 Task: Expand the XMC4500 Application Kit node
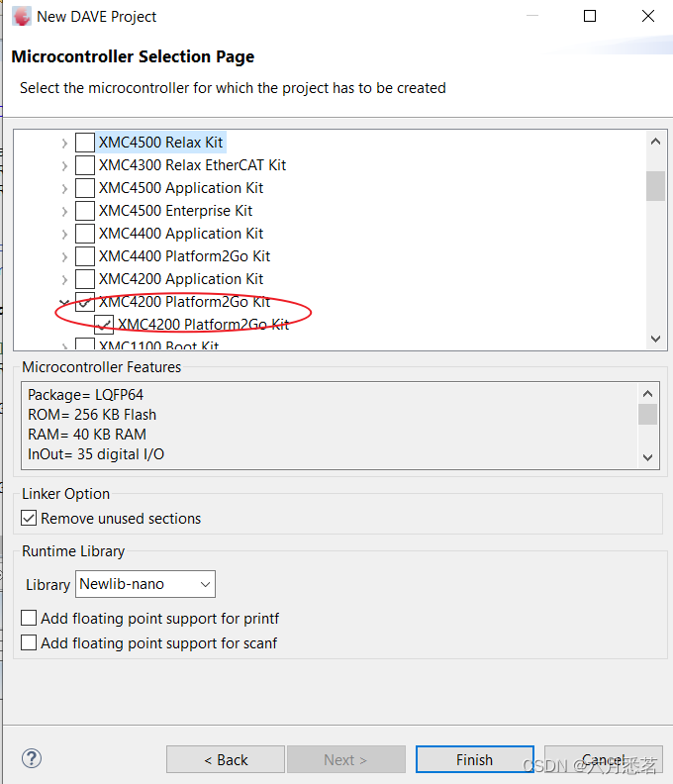point(64,188)
